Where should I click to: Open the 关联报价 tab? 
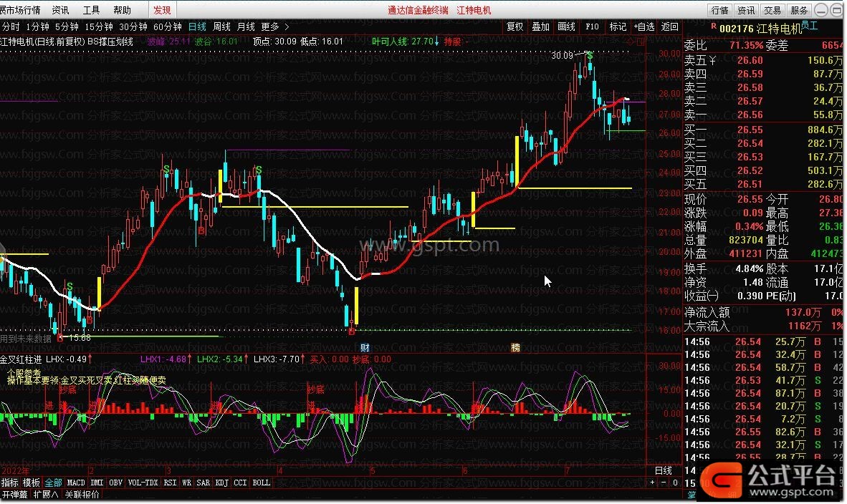point(82,494)
